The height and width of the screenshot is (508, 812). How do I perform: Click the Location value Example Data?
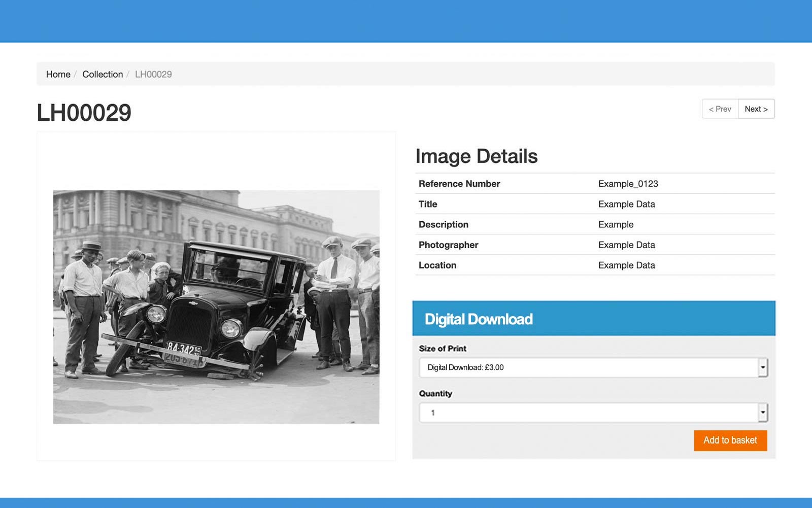[x=627, y=265]
